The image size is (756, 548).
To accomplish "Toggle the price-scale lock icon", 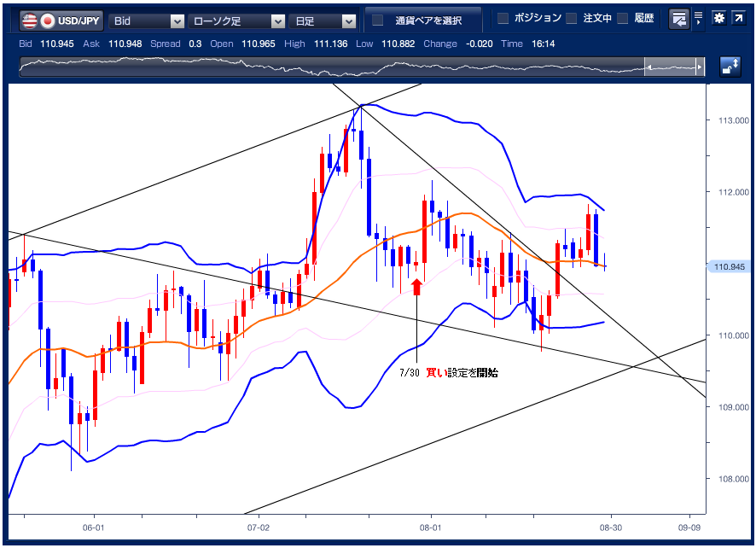I will [730, 66].
